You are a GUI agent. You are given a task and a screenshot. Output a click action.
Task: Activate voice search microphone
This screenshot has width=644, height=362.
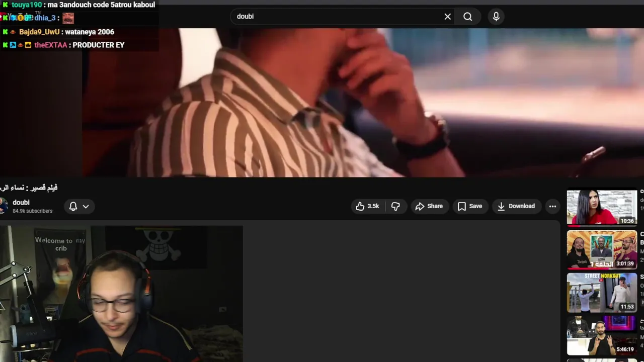[496, 17]
